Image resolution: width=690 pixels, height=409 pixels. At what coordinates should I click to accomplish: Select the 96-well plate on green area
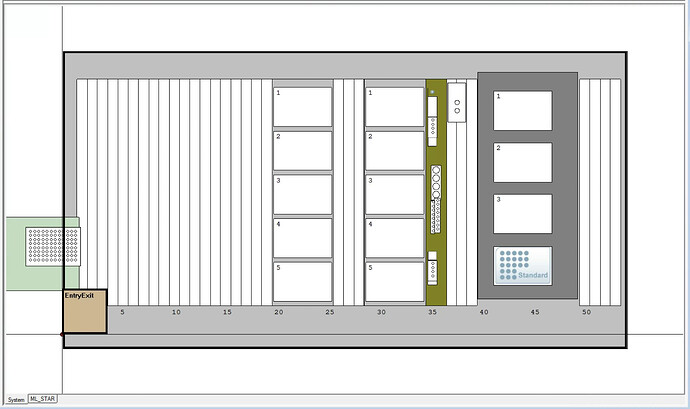[x=53, y=247]
